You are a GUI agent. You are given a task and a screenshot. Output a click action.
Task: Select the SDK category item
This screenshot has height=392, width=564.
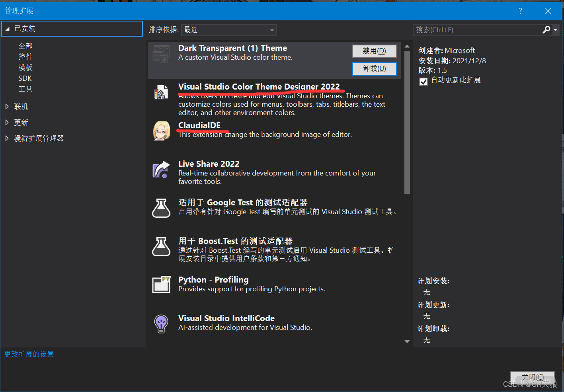pyautogui.click(x=25, y=78)
